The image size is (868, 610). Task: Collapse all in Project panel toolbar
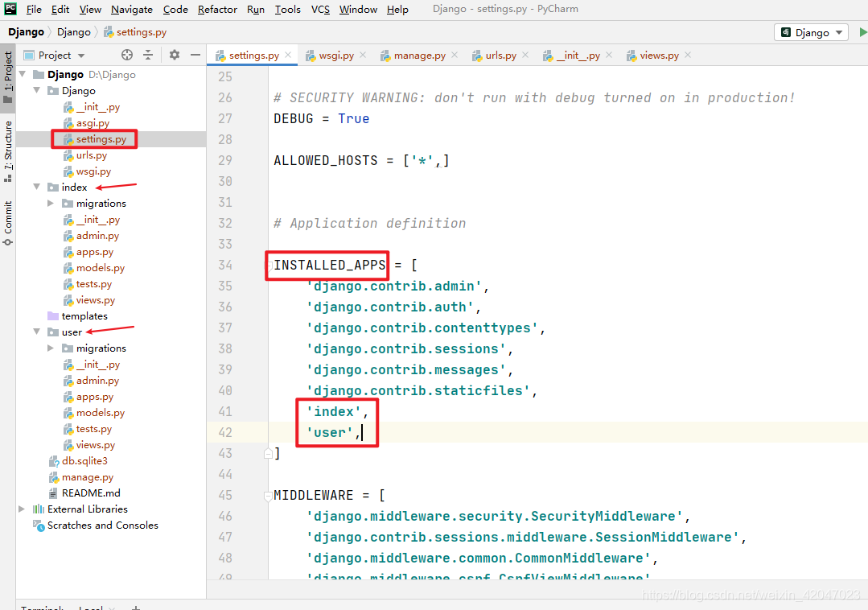click(x=148, y=55)
